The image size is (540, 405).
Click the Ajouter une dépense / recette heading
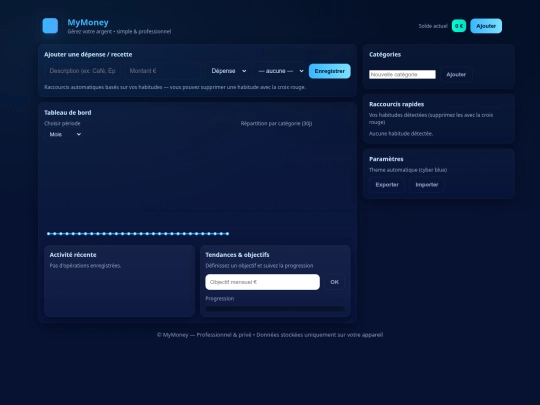pos(88,54)
